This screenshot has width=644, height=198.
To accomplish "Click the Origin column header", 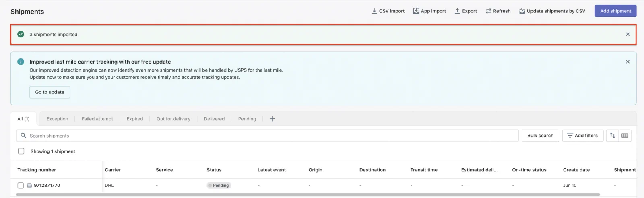I will [x=315, y=170].
